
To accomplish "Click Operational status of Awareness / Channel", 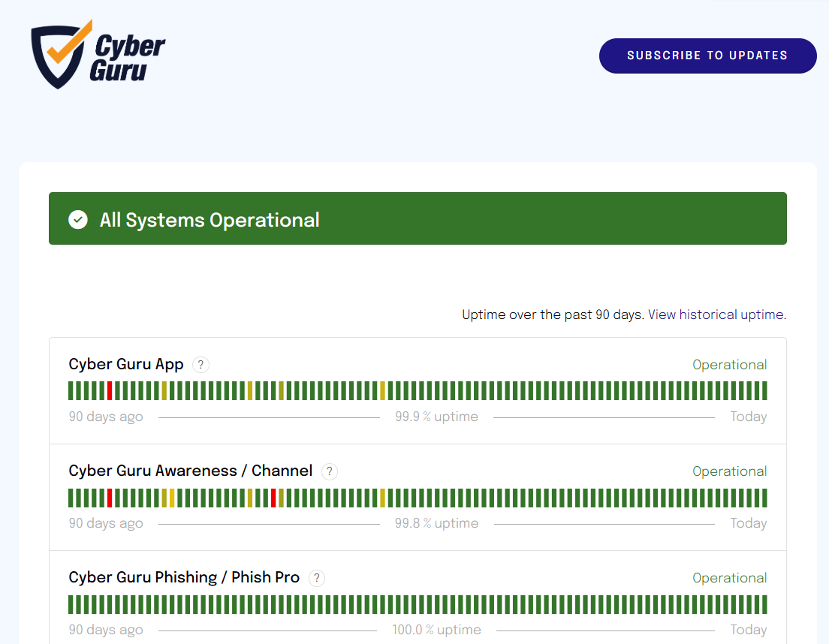I will coord(730,471).
